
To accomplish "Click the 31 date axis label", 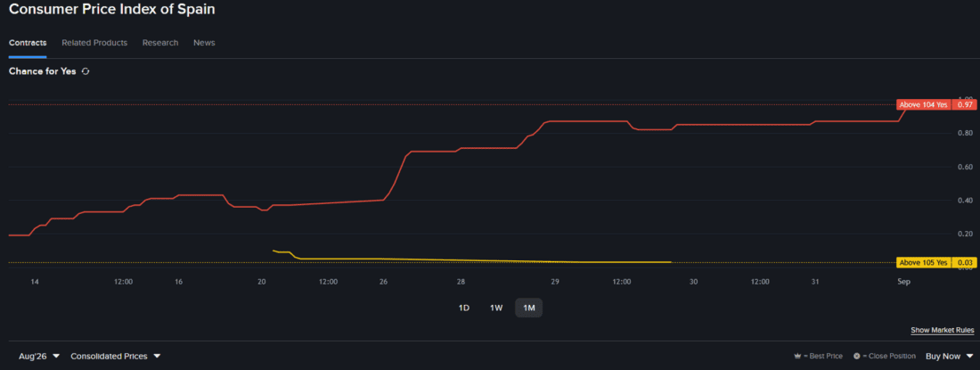I will pyautogui.click(x=815, y=282).
